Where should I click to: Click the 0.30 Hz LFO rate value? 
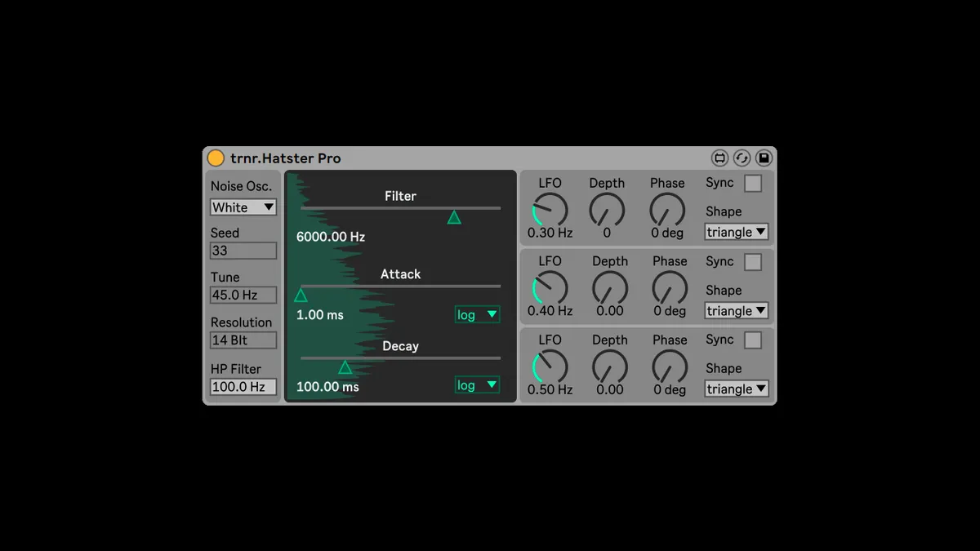pos(550,233)
